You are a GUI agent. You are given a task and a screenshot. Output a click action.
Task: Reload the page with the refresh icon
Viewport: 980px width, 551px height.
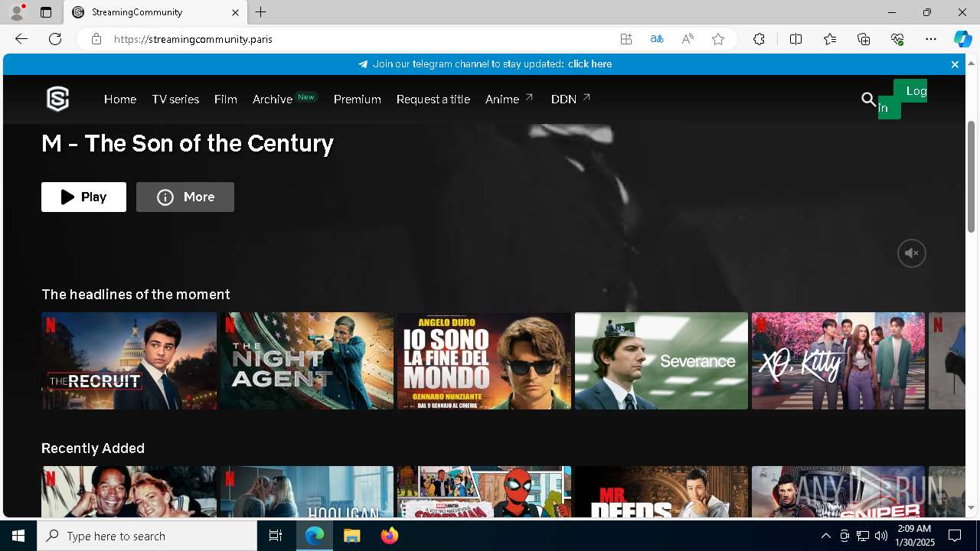(x=55, y=39)
